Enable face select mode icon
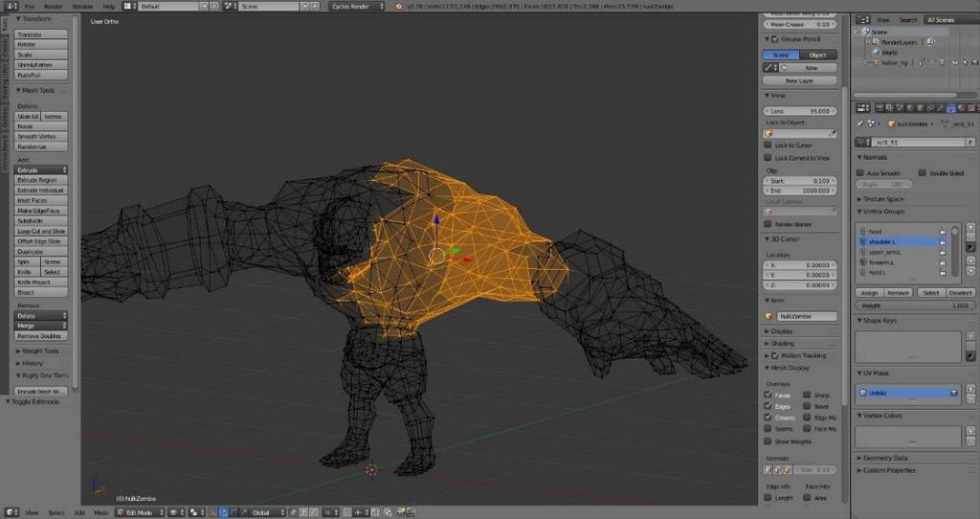 click(x=314, y=512)
